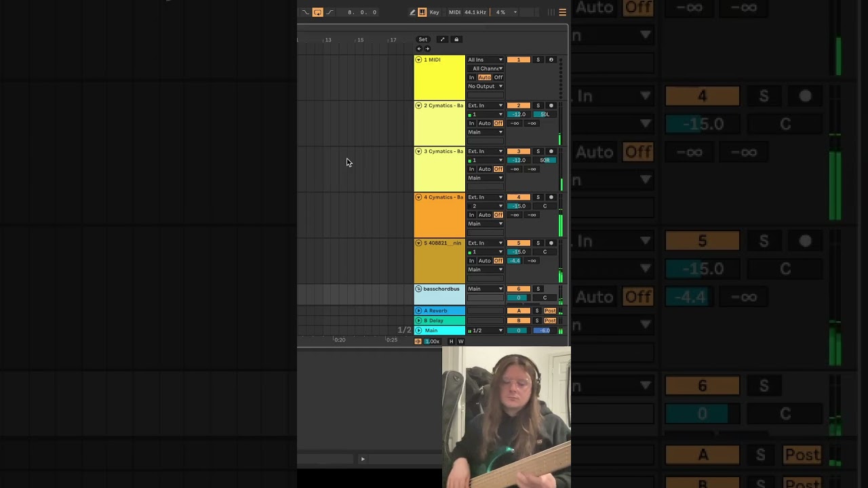Viewport: 868px width, 488px height.
Task: Toggle the arrangement loop switch
Action: point(317,12)
